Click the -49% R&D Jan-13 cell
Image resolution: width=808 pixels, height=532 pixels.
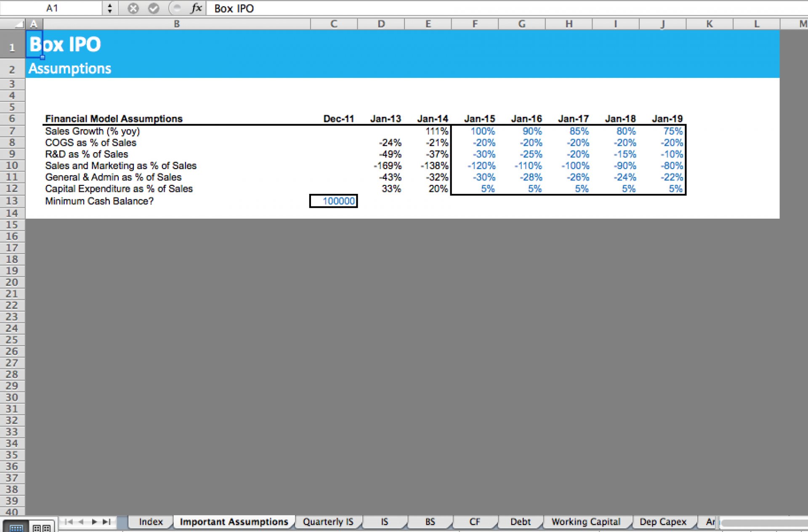[x=390, y=154]
